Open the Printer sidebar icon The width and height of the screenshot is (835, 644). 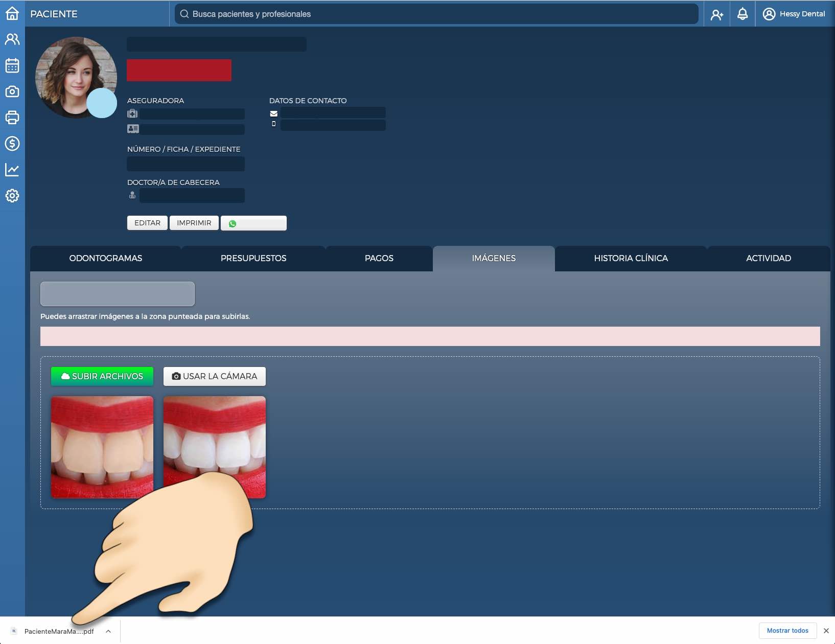(12, 118)
